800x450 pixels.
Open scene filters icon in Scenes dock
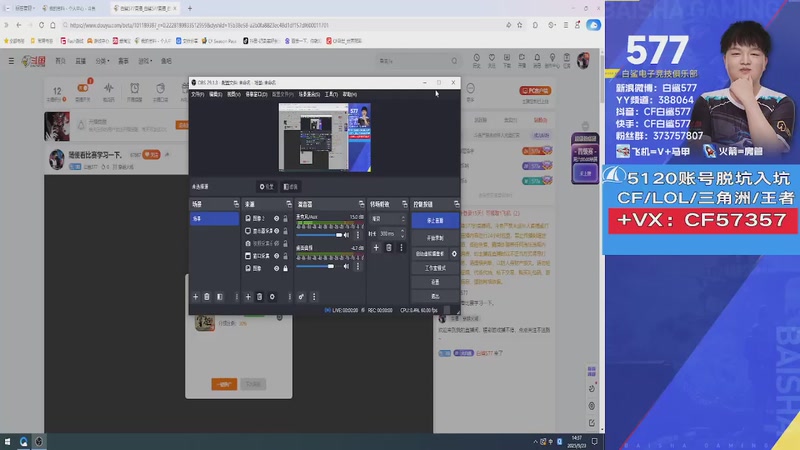(219, 296)
